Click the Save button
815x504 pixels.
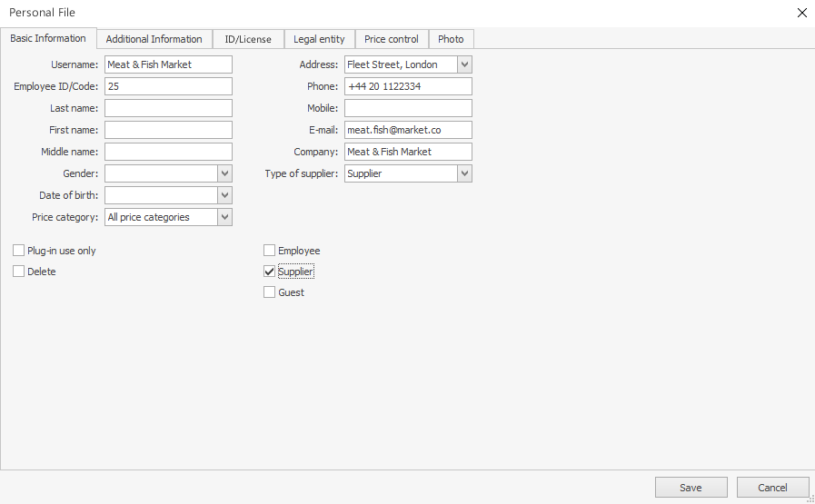(x=691, y=488)
